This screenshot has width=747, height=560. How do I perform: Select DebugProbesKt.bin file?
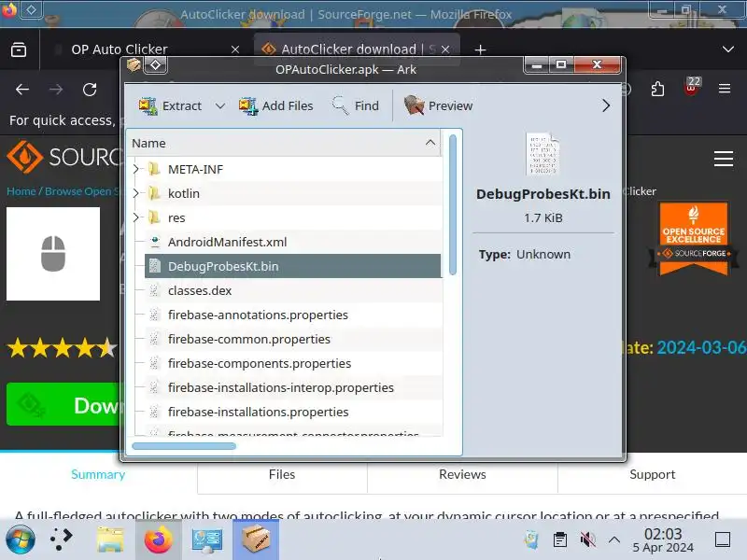293,266
